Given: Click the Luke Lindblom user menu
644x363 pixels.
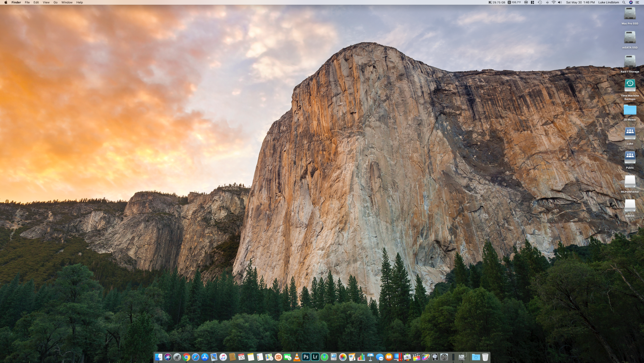Looking at the screenshot, I should (608, 2).
